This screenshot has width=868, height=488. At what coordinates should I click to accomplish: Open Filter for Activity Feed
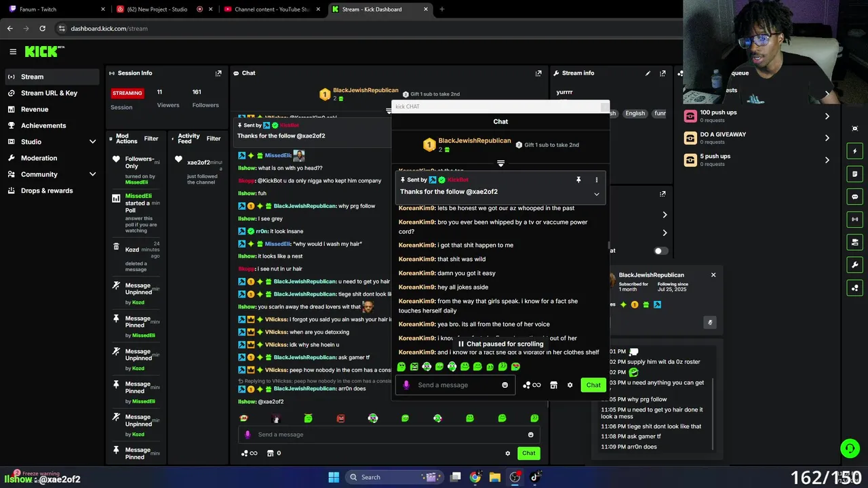pos(214,138)
